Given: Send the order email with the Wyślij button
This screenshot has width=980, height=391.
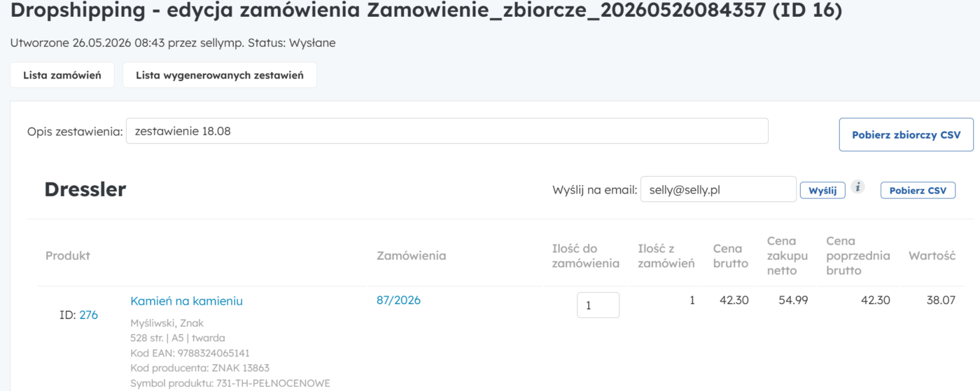Looking at the screenshot, I should tap(822, 190).
